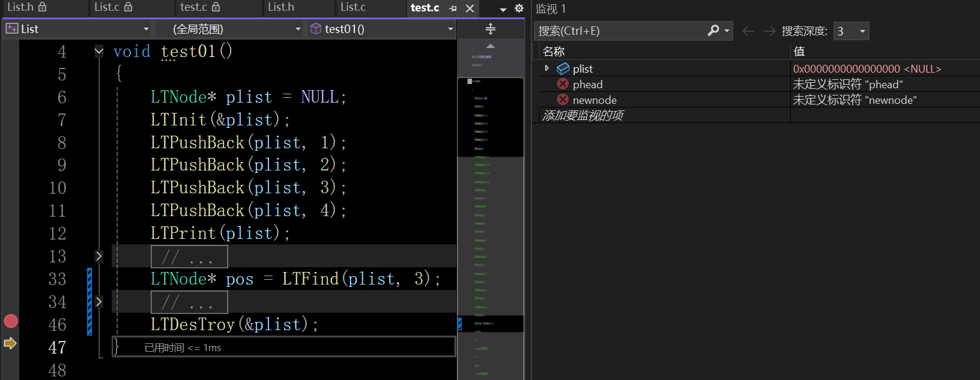Click the 值 column header
980x380 pixels.
pyautogui.click(x=885, y=52)
